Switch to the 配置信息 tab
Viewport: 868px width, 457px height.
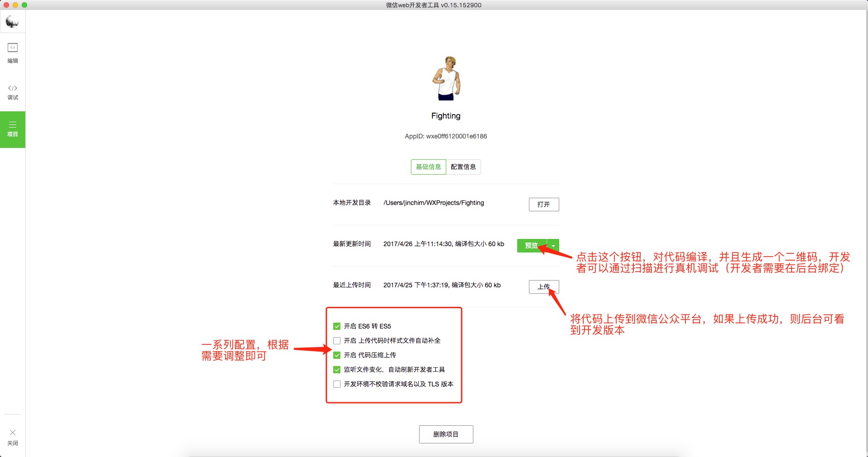[463, 167]
